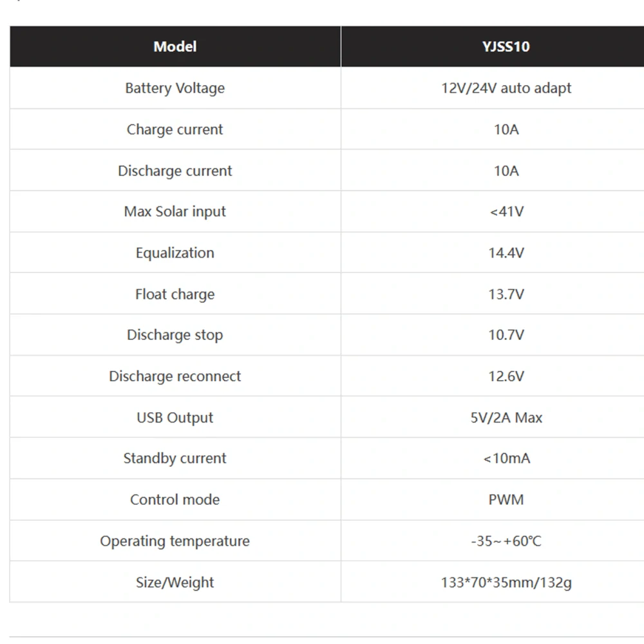Click the 5V/2A Max value

tap(506, 417)
